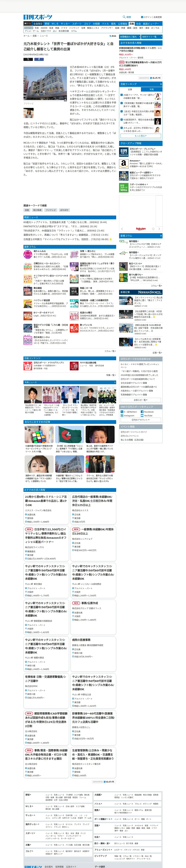Click the 日刊スポーツ SDGs green icon
Viewport: 186px width, 868px height.
tap(124, 188)
